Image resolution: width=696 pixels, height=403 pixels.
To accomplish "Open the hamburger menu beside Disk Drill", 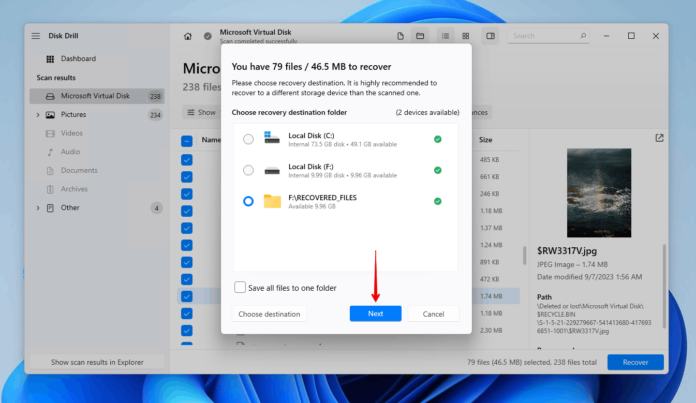I will pyautogui.click(x=36, y=36).
